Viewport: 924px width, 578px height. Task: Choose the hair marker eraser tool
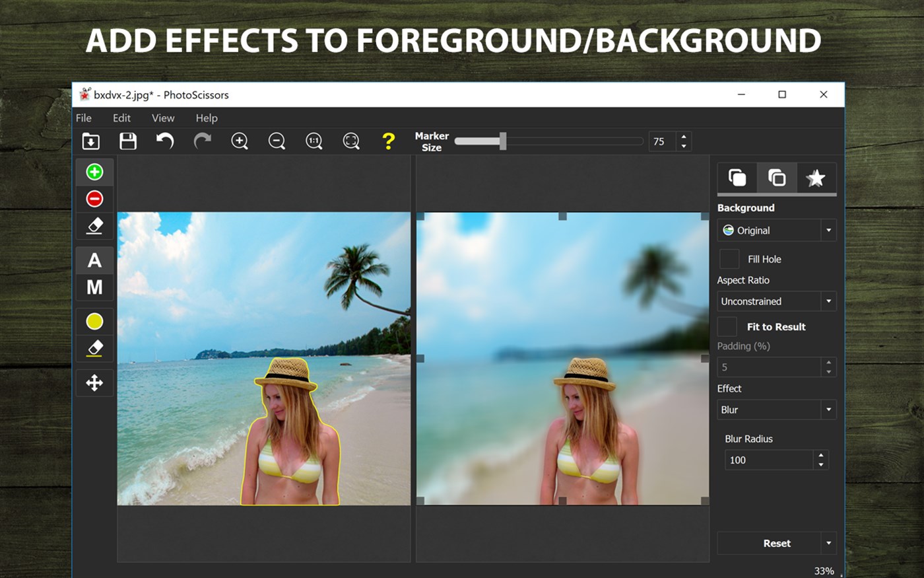94,348
